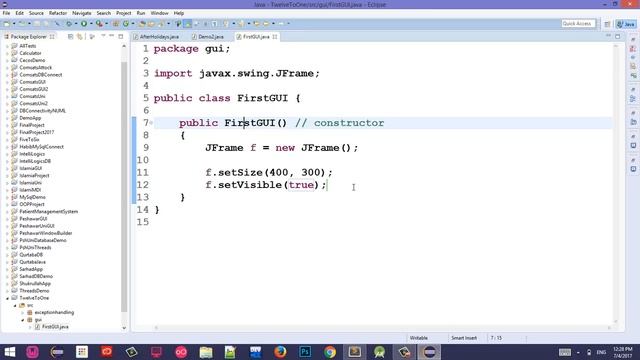640x360 pixels.
Task: Click the Writable status bar entry
Action: [x=418, y=338]
